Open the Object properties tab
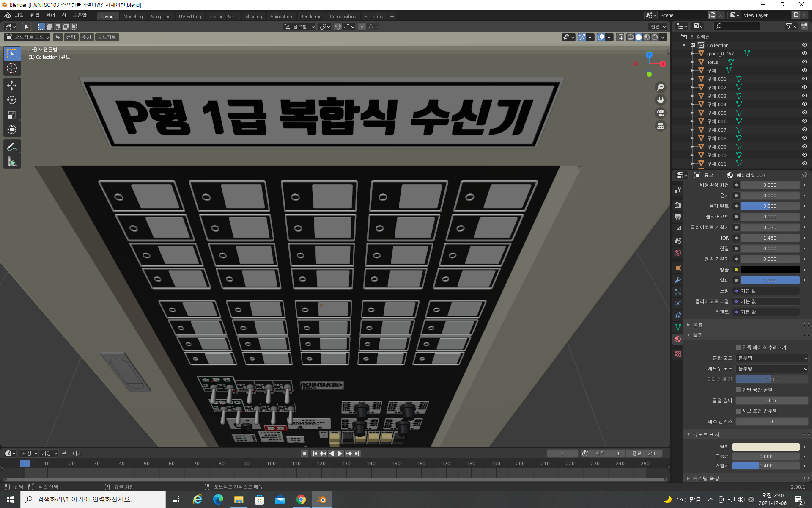Screen dimensions: 812x508 678,268
